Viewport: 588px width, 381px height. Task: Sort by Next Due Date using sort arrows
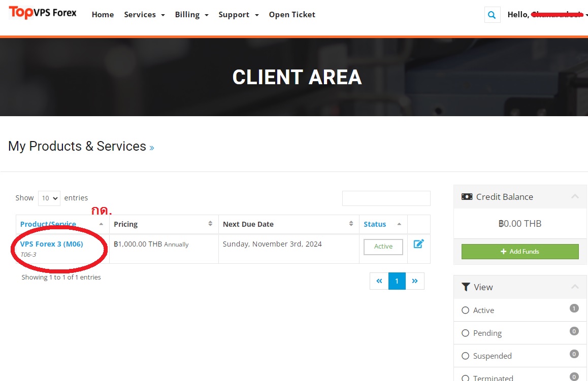tap(351, 224)
